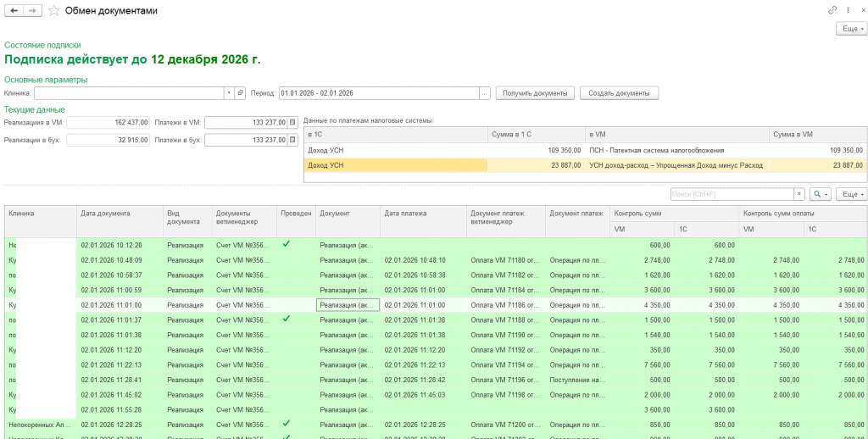Go forward using the right arrow
The height and width of the screenshot is (439, 868).
32,10
